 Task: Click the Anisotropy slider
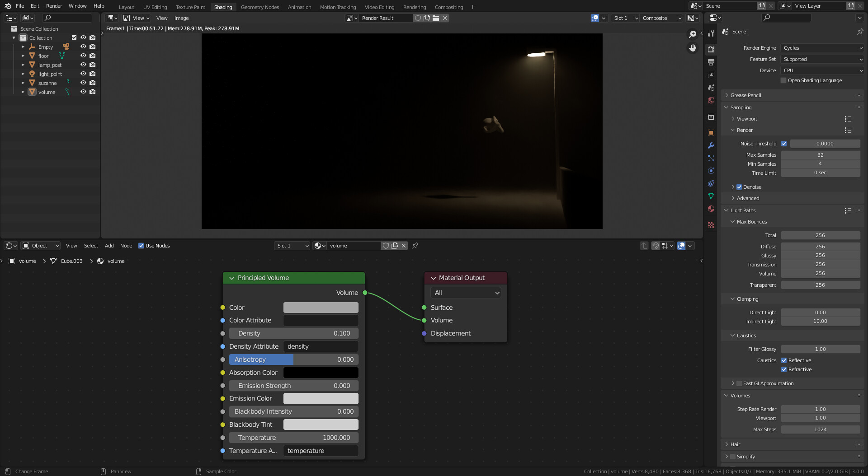point(293,359)
